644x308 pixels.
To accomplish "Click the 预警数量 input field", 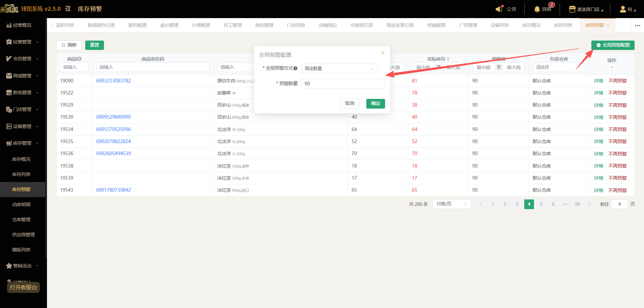I will 343,84.
